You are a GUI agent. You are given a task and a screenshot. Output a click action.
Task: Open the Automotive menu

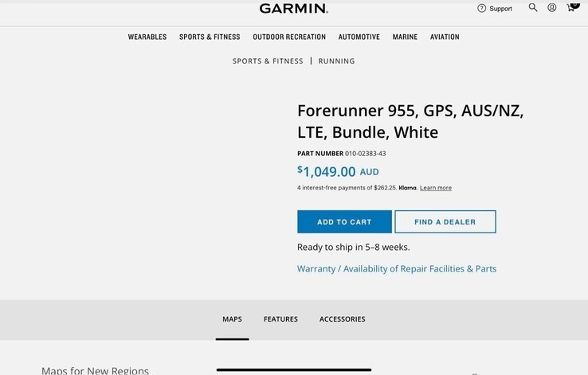click(359, 37)
